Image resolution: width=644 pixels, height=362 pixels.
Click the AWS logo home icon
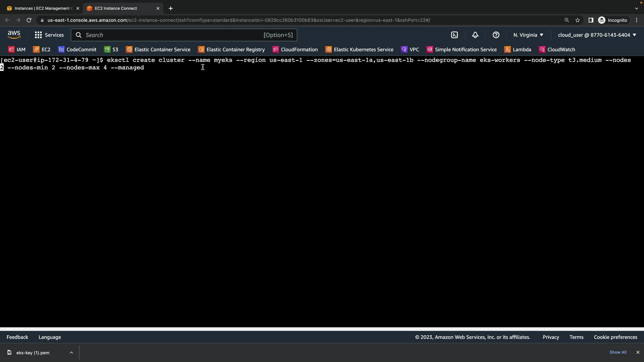[x=14, y=35]
